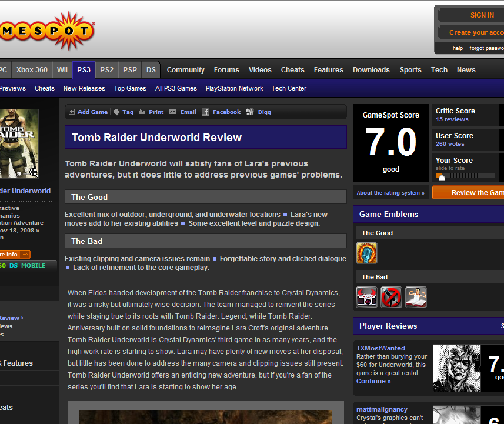The image size is (504, 424).
Task: Click the SIGN IN button
Action: pyautogui.click(x=472, y=15)
